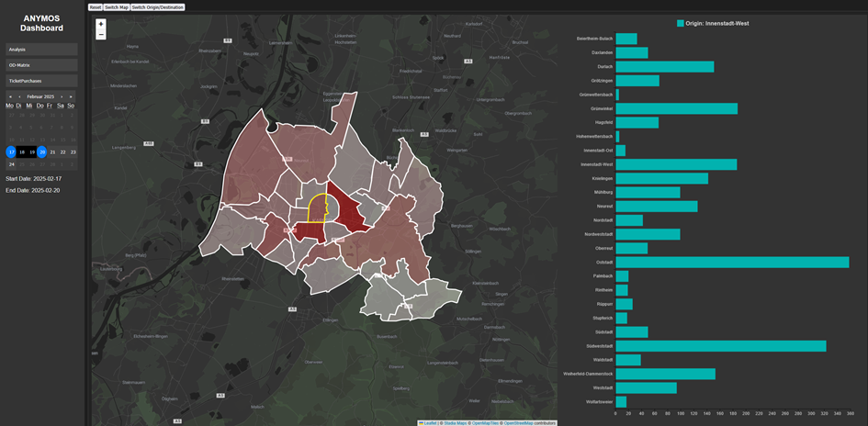This screenshot has height=426, width=868.
Task: Click the Knielingen bar in chart
Action: [662, 178]
